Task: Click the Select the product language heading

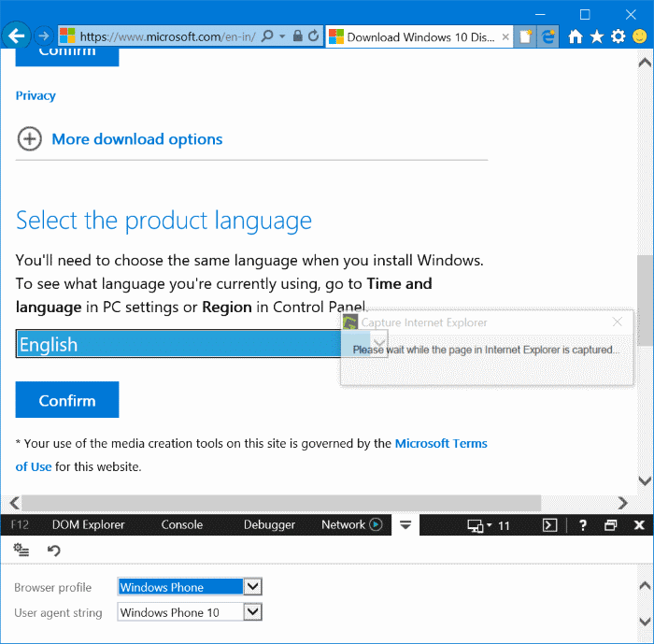Action: pos(163,222)
